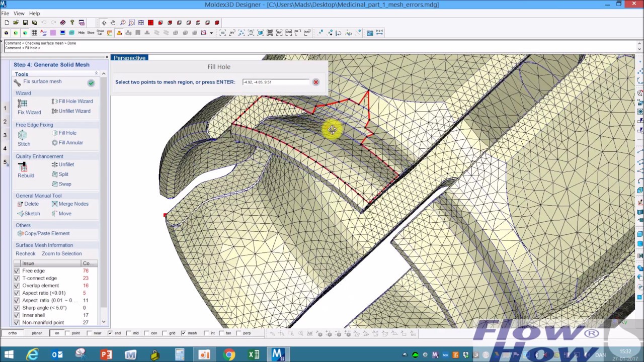Toggle Overlap element checkbox
The width and height of the screenshot is (644, 362).
[17, 286]
